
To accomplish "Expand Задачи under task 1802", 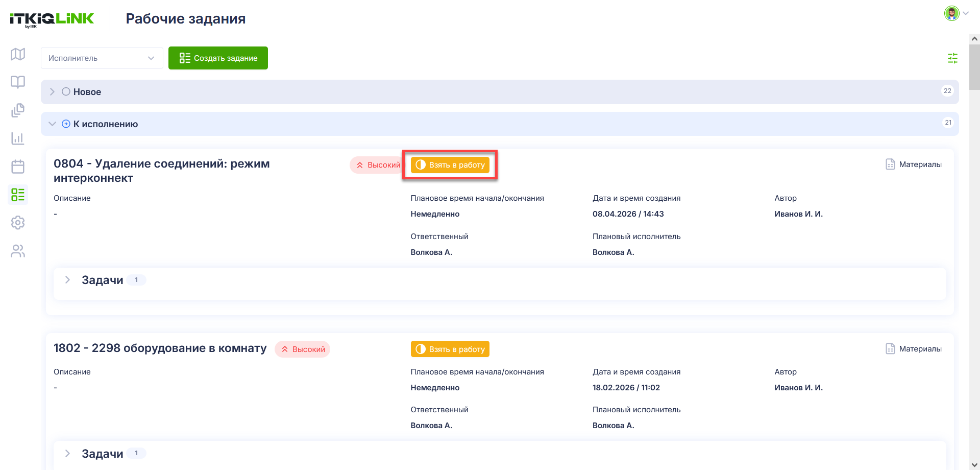I will click(x=67, y=454).
